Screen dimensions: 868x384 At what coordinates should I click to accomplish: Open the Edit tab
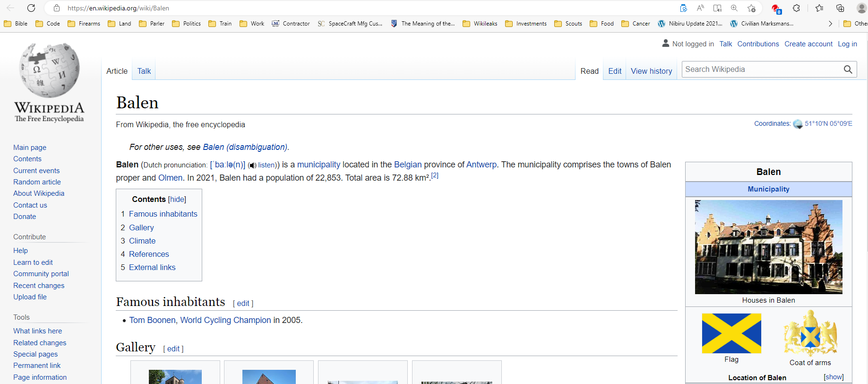pyautogui.click(x=615, y=71)
